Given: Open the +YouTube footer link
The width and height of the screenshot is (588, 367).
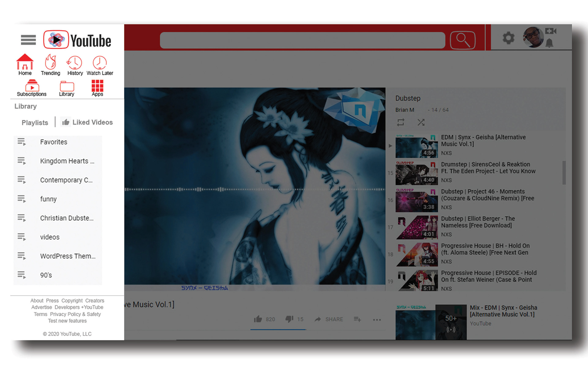Looking at the screenshot, I should click(92, 307).
